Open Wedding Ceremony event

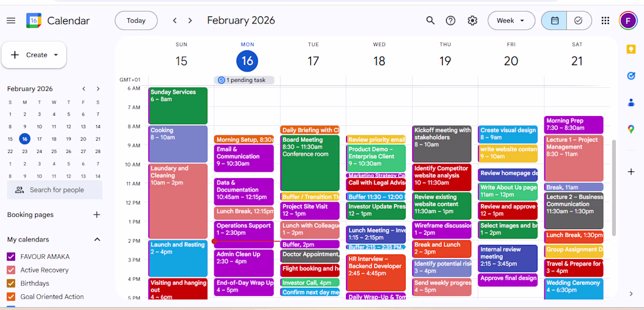coord(574,289)
